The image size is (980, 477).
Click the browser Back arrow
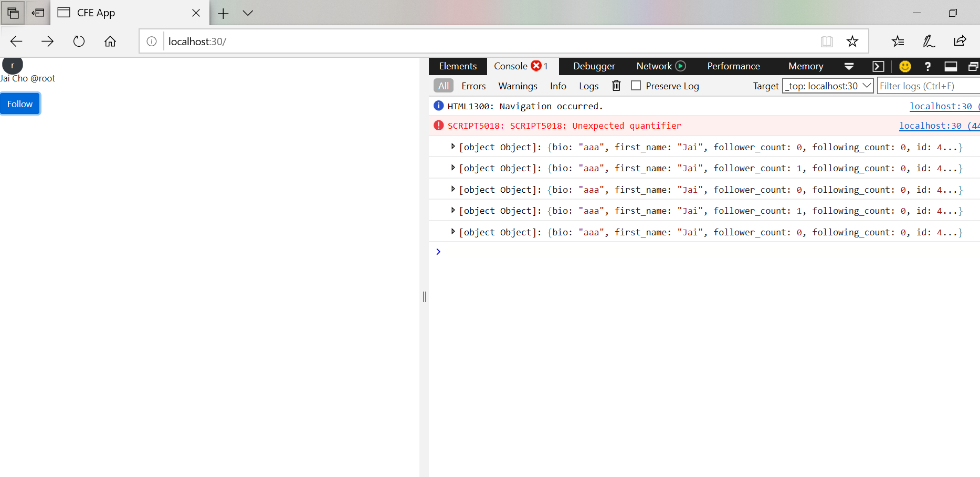(16, 42)
